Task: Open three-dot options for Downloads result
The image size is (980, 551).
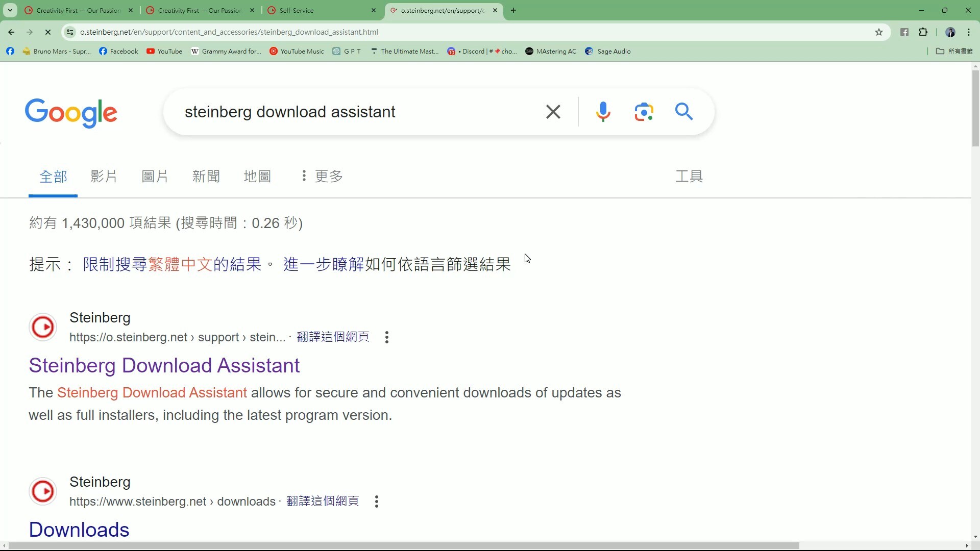Action: click(x=377, y=502)
